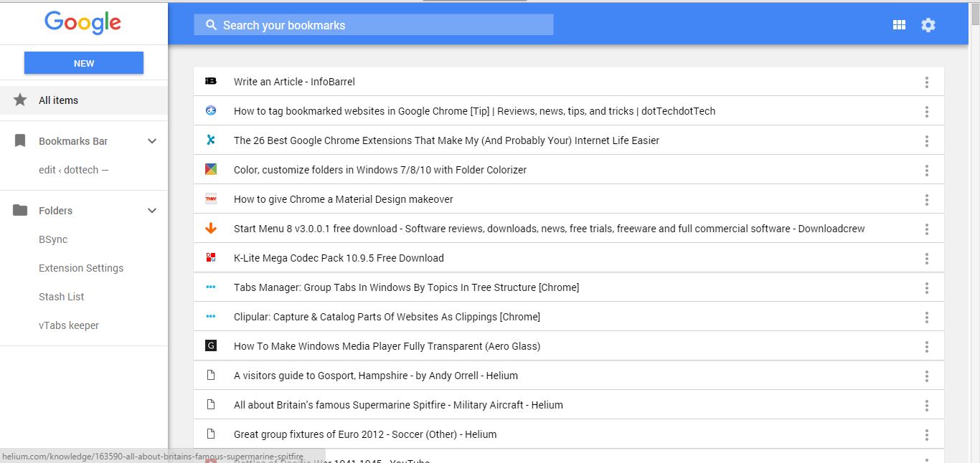980x463 pixels.
Task: Click the K-Lite Codec Pack favicon
Action: coord(210,257)
